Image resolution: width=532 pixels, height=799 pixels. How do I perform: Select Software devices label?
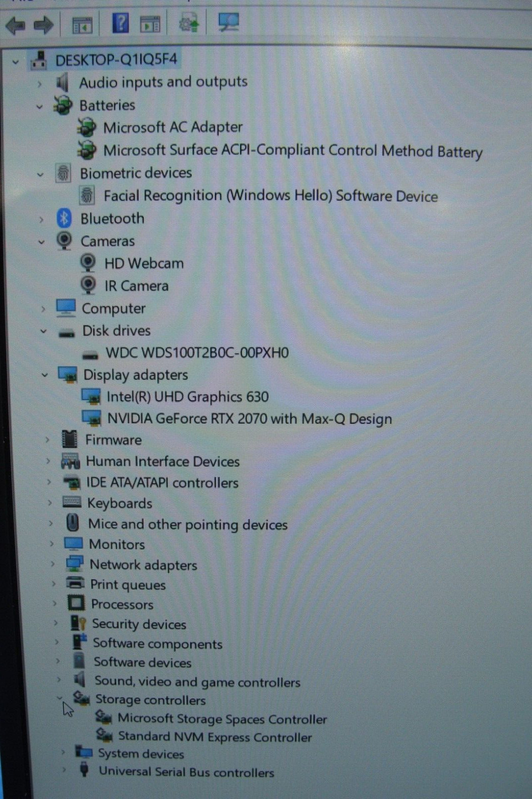pyautogui.click(x=142, y=663)
